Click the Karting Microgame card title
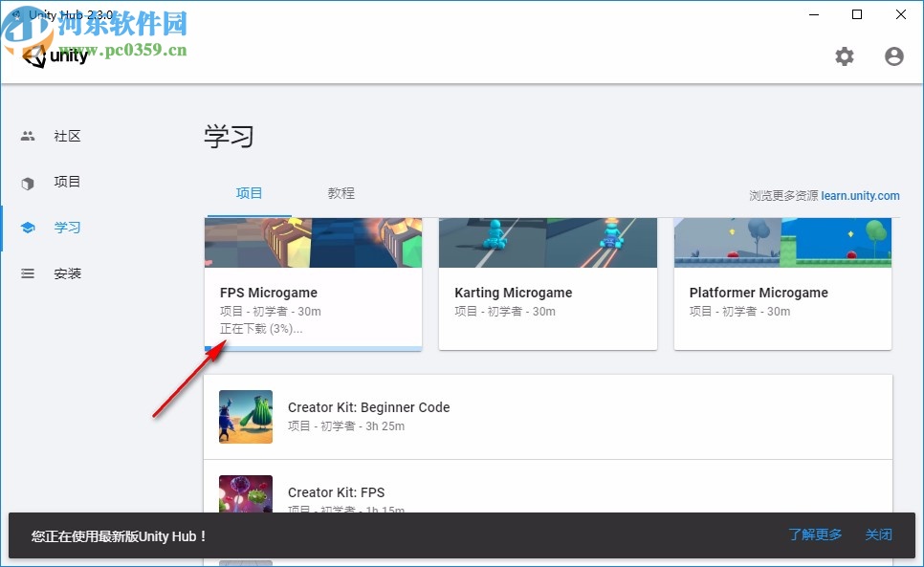Image resolution: width=924 pixels, height=567 pixels. click(x=514, y=293)
